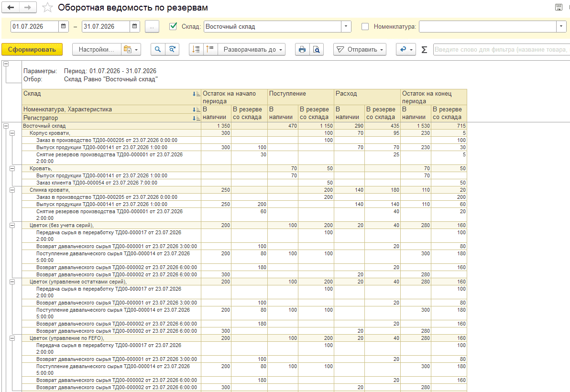Add report to favorites with star icon
The height and width of the screenshot is (392, 570).
pyautogui.click(x=47, y=8)
